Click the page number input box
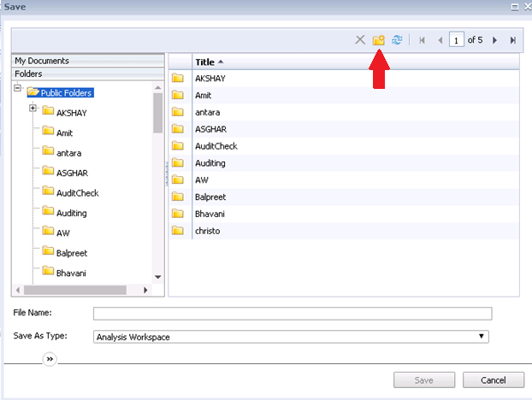Image resolution: width=532 pixels, height=400 pixels. (458, 40)
